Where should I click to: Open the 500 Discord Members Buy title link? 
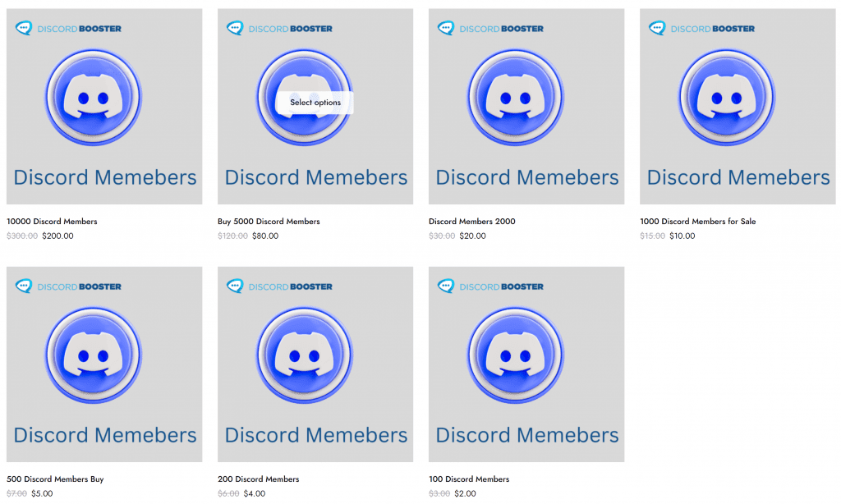[x=55, y=479]
